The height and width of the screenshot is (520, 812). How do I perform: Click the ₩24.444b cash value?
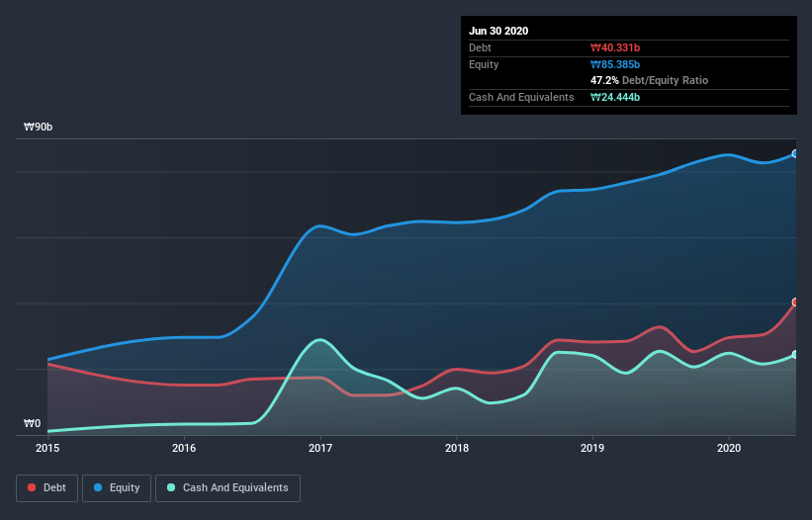(x=615, y=97)
